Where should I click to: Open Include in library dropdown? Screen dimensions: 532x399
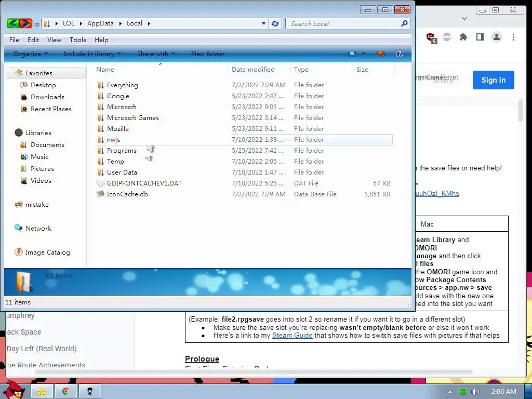[92, 54]
